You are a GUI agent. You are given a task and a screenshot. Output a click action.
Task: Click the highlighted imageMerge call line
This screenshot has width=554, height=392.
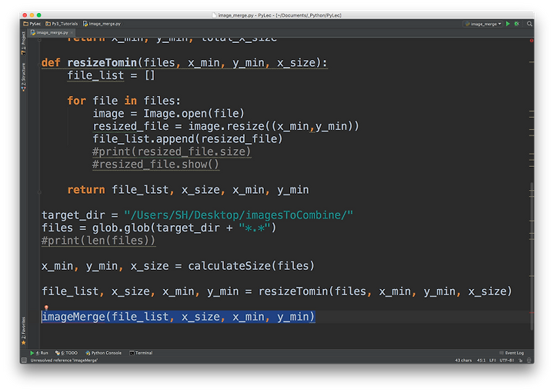179,317
